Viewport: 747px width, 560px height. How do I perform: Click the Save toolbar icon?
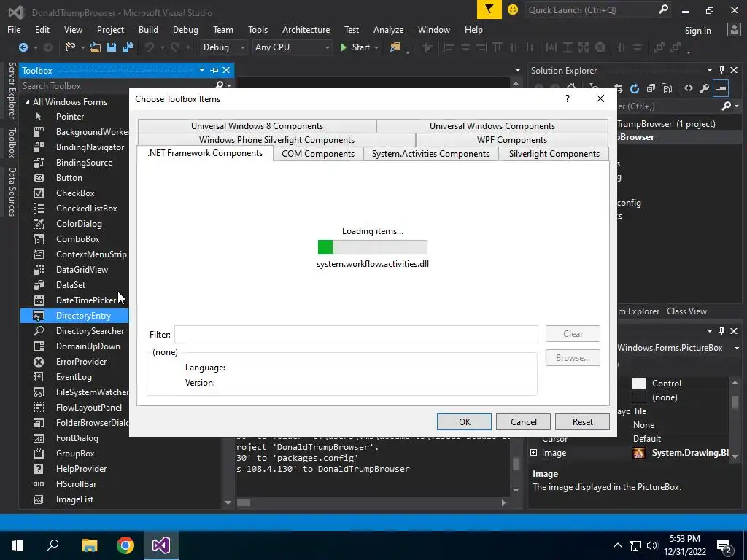112,47
